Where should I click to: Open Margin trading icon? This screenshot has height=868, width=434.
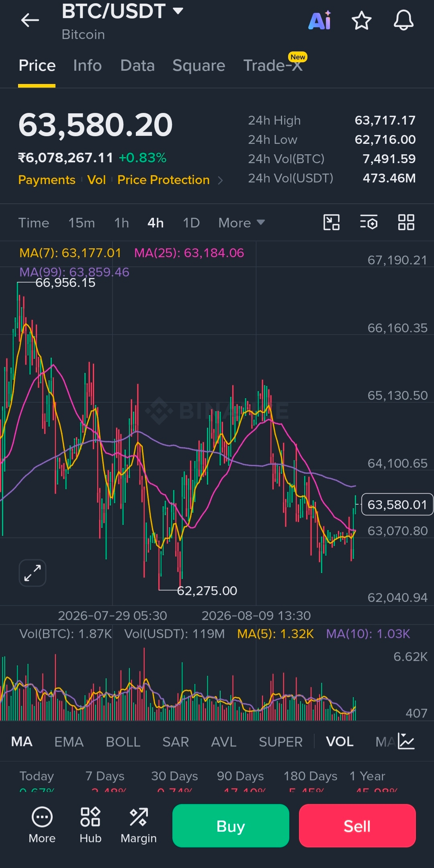pos(139,825)
